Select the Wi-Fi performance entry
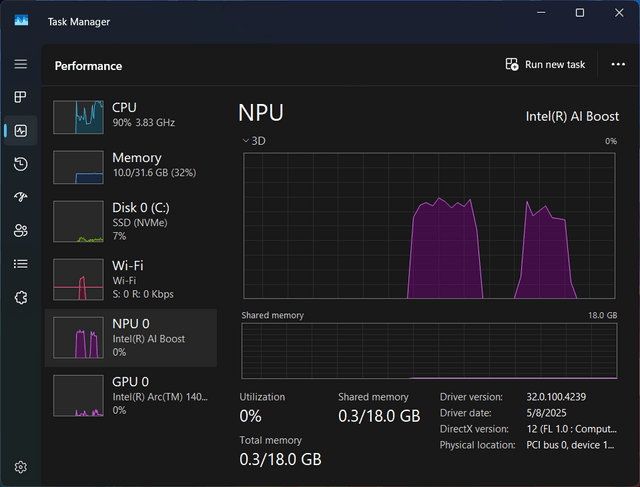The width and height of the screenshot is (640, 487). click(x=131, y=280)
